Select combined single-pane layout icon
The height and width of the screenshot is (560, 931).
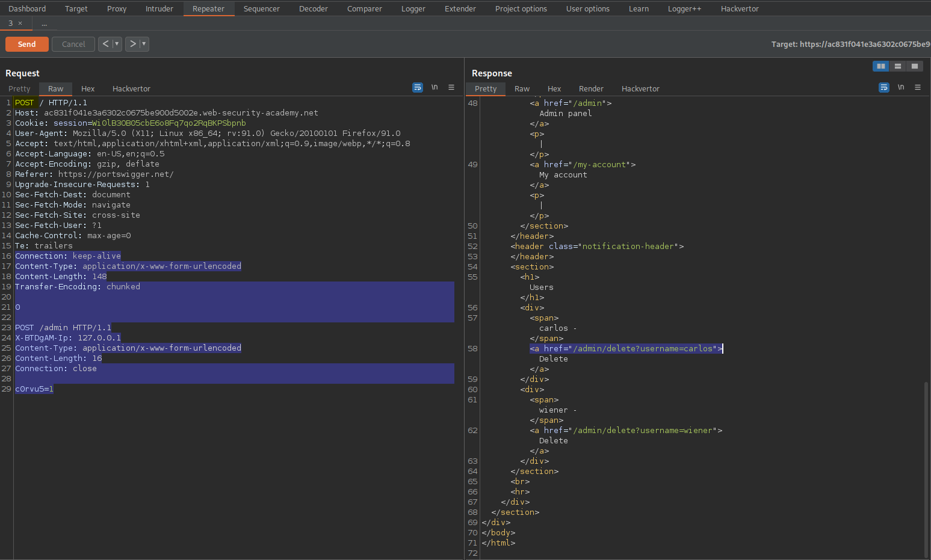[914, 66]
